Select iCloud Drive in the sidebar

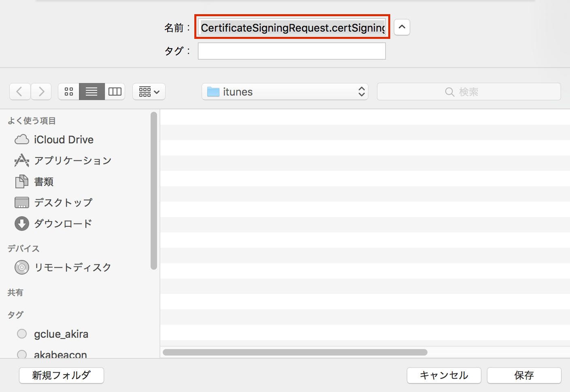click(x=64, y=140)
